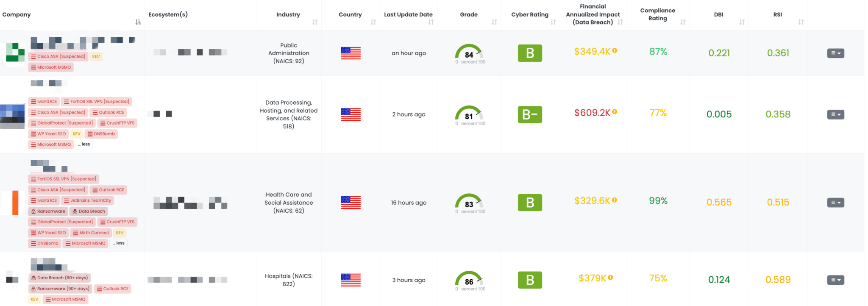Sort the table by Company column

(138, 22)
